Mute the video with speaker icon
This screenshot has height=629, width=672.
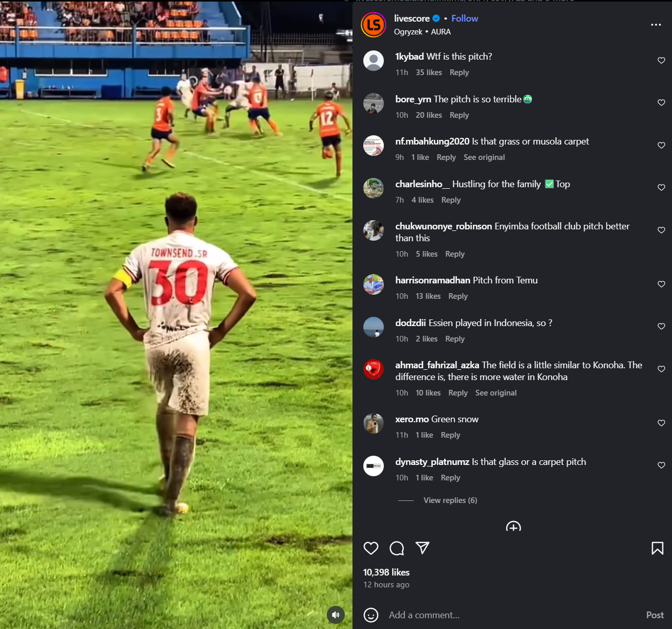point(335,615)
